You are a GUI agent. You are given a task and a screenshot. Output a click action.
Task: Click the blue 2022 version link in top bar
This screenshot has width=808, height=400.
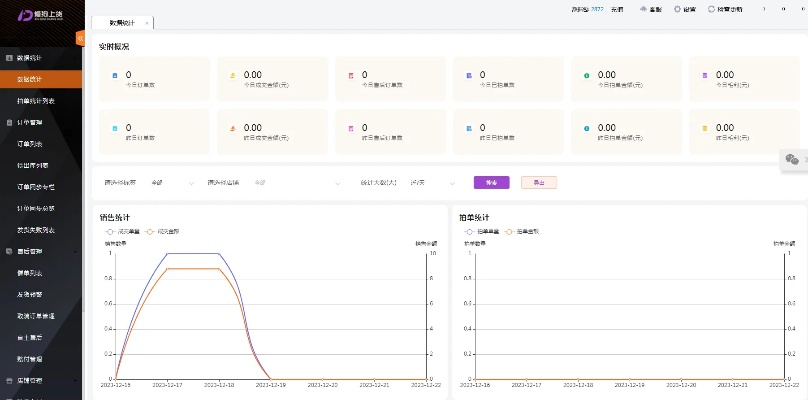pyautogui.click(x=597, y=9)
